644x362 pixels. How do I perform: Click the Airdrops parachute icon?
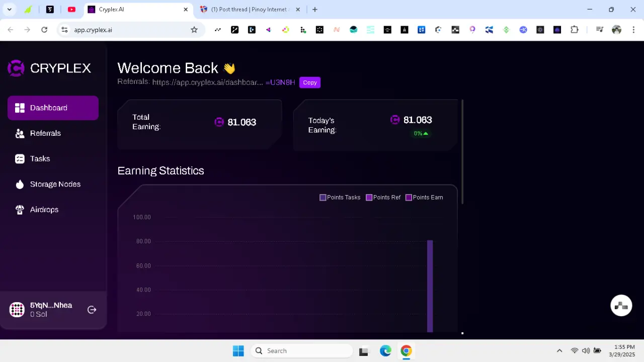click(x=20, y=210)
